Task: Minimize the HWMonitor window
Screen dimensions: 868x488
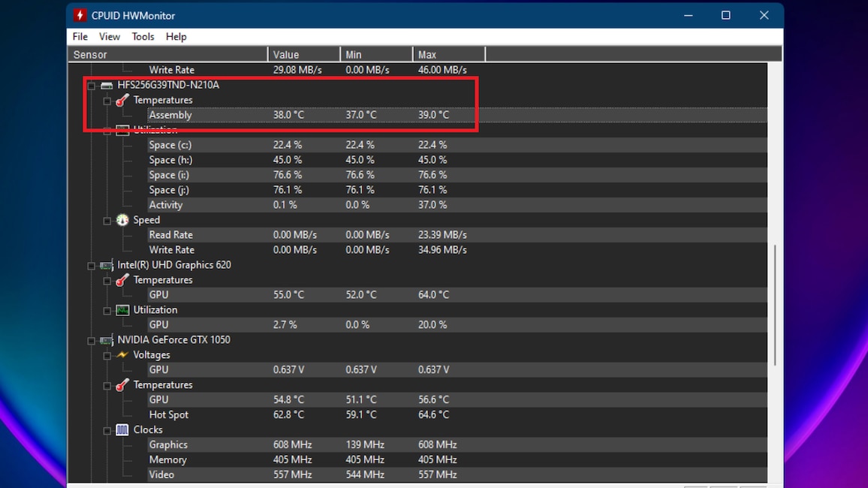Action: point(688,15)
